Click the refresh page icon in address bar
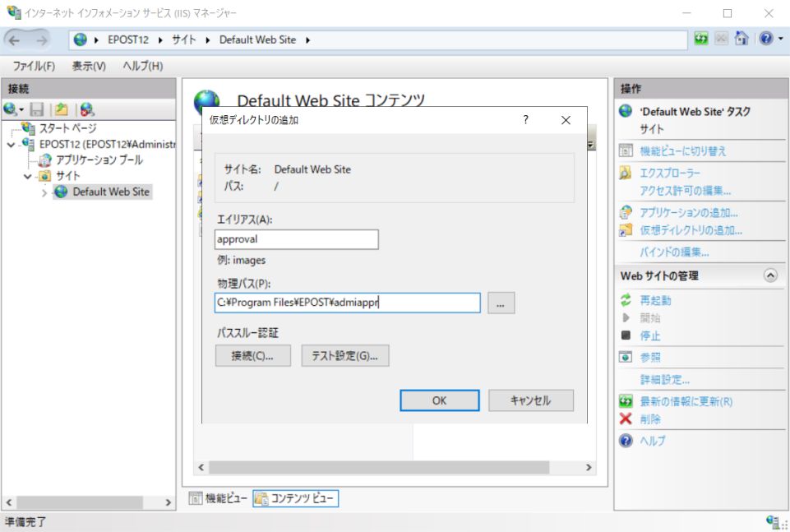The height and width of the screenshot is (532, 790). point(701,39)
